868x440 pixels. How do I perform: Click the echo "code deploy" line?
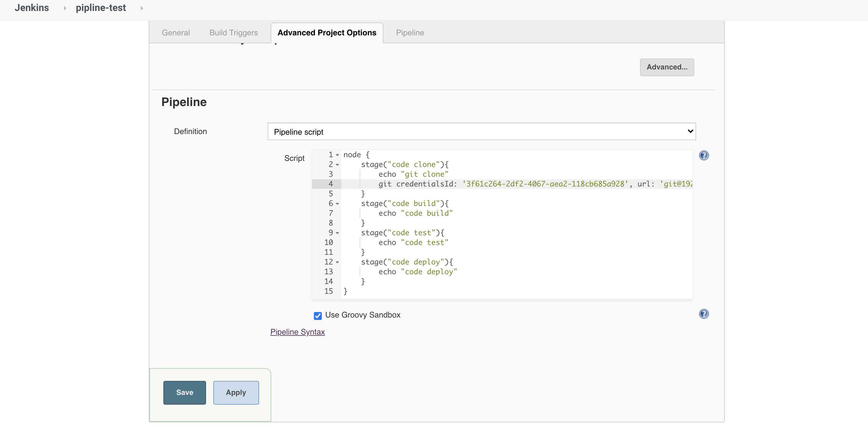tap(418, 272)
